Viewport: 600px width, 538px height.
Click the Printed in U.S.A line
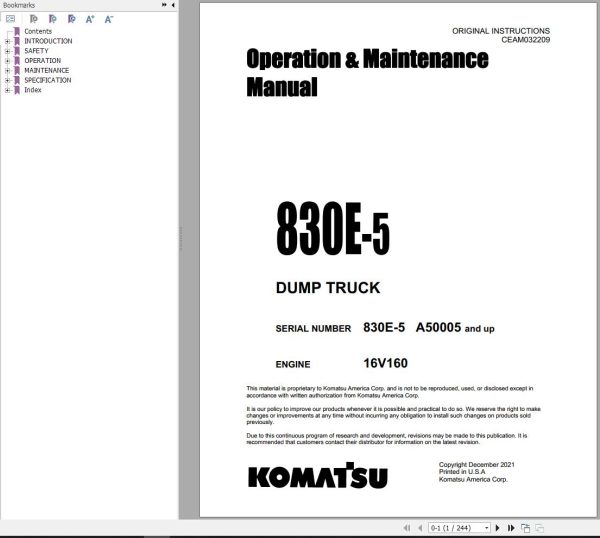[462, 472]
